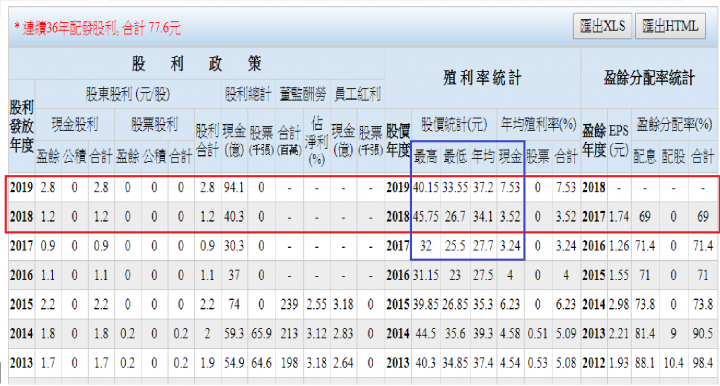Click the 殖利率統計 section header
Screen dimensions: 720x386
tap(482, 78)
